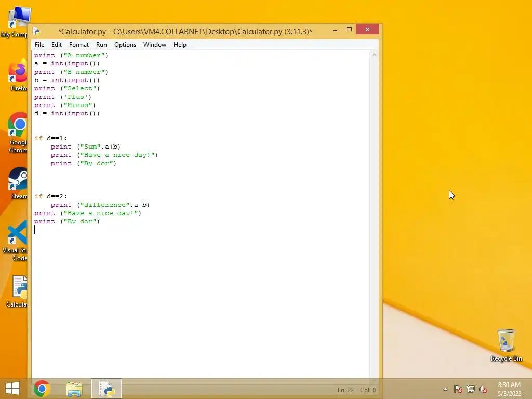Click the line print ("Minus")
This screenshot has width=532, height=399.
coord(65,105)
